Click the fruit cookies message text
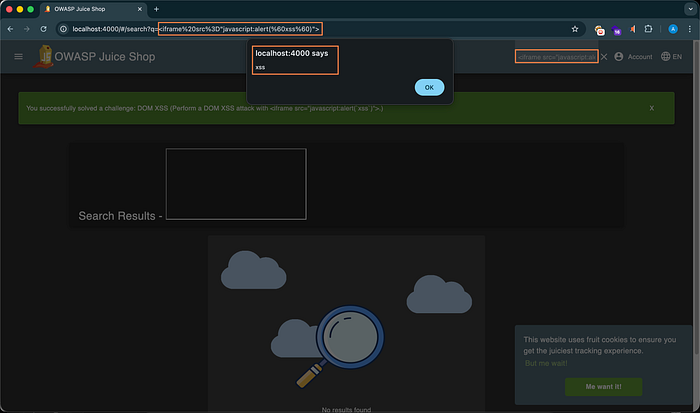700x413 pixels. (600, 345)
